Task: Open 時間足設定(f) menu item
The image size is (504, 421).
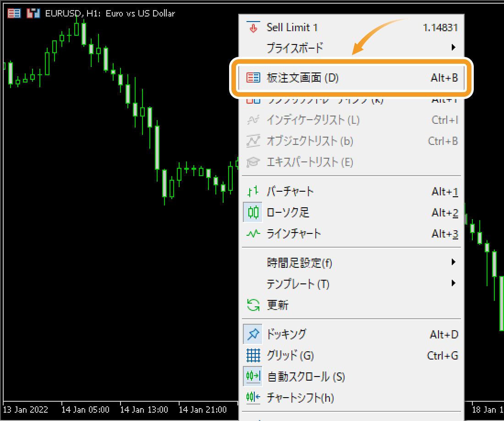Action: (x=351, y=263)
